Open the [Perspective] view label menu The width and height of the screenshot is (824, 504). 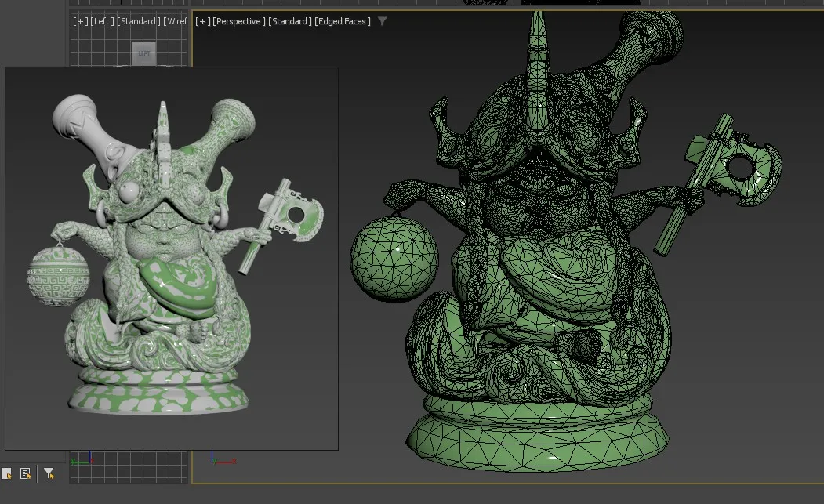239,21
